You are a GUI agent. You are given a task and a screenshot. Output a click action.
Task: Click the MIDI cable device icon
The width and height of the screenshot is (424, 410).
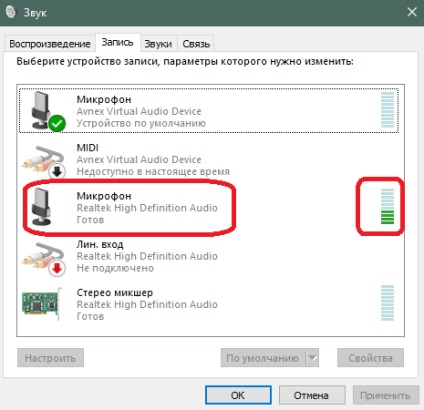tap(43, 159)
